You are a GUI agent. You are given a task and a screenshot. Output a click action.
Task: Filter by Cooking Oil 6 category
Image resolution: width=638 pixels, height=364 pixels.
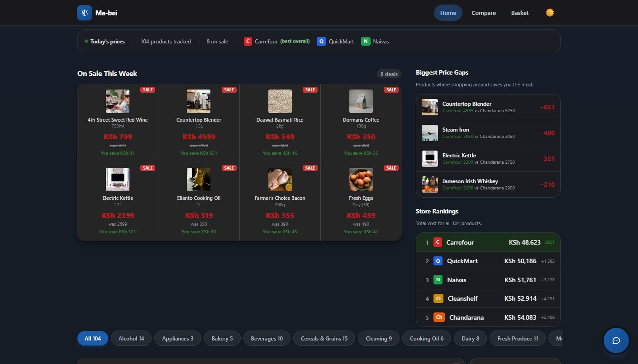427,338
